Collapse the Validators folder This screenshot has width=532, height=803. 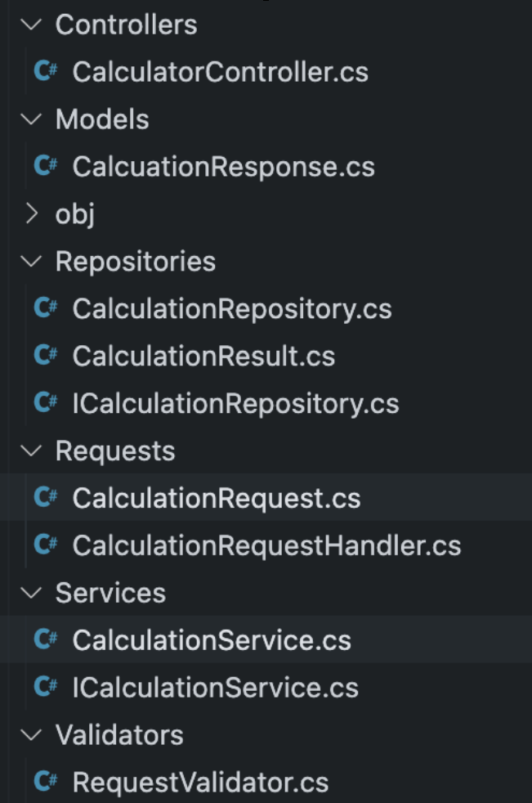click(30, 735)
